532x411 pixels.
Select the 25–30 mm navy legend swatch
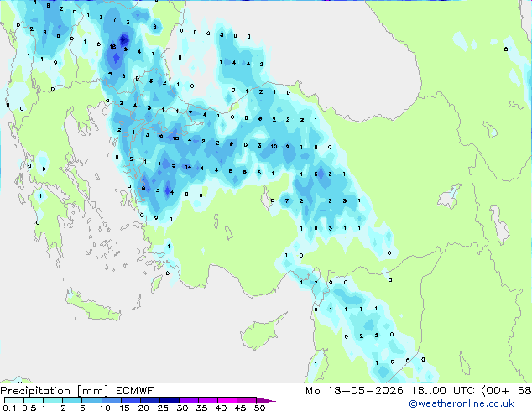(169, 400)
